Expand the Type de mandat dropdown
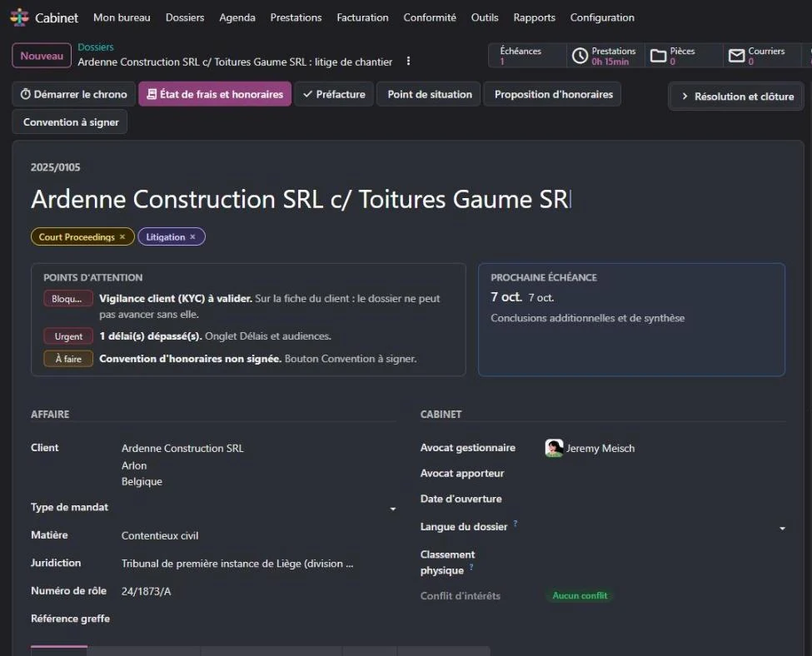Image resolution: width=812 pixels, height=656 pixels. [x=393, y=509]
